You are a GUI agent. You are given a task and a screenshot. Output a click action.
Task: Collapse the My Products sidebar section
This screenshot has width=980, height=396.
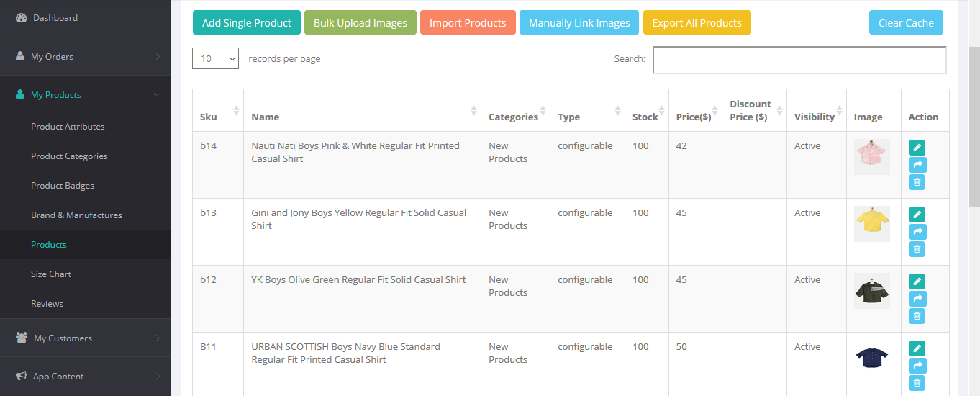click(85, 95)
